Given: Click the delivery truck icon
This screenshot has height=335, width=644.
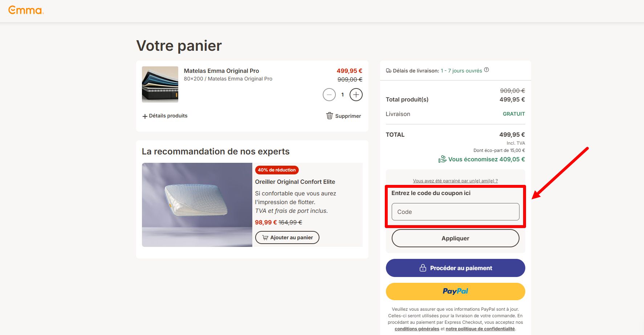Looking at the screenshot, I should 388,71.
